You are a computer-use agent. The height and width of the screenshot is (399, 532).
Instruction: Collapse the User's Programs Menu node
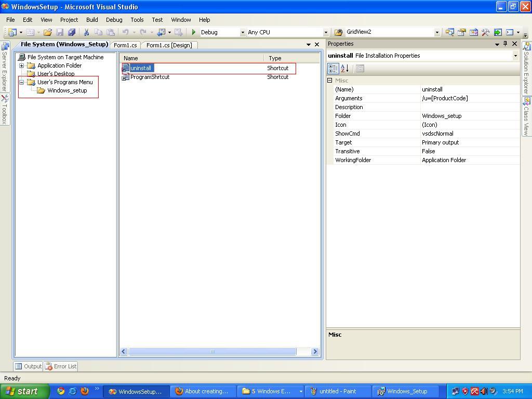[x=21, y=82]
